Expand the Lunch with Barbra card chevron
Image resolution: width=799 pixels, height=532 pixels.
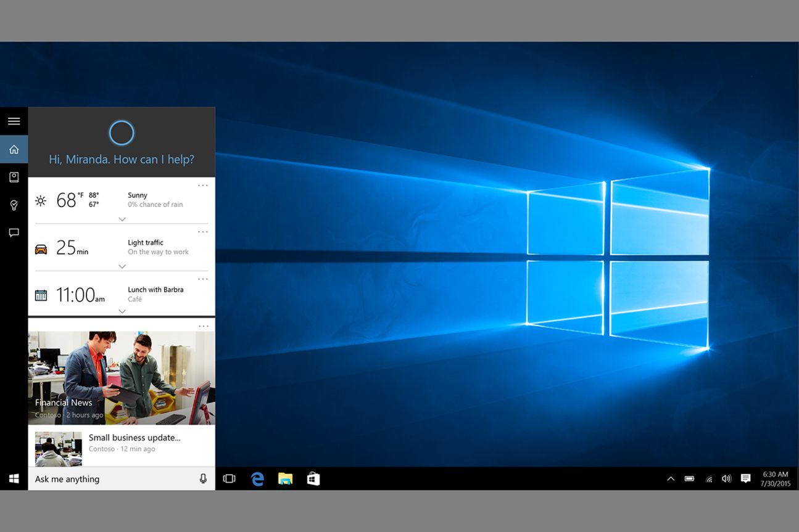point(122,311)
